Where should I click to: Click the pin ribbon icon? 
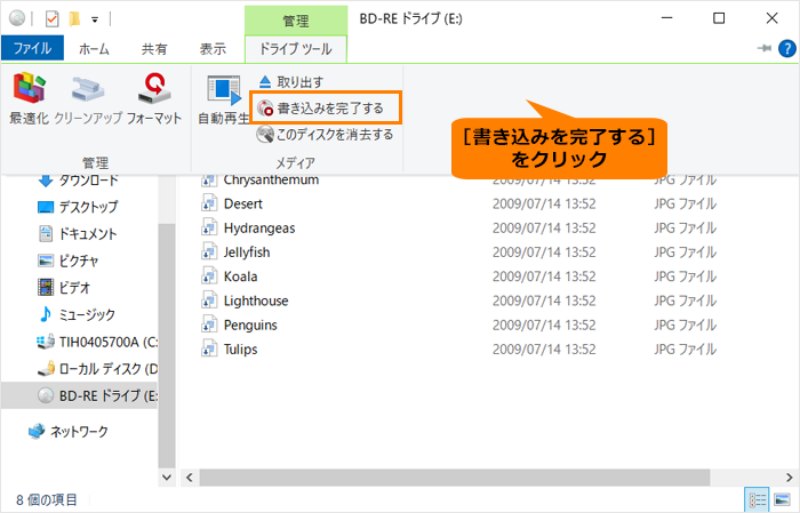click(764, 48)
